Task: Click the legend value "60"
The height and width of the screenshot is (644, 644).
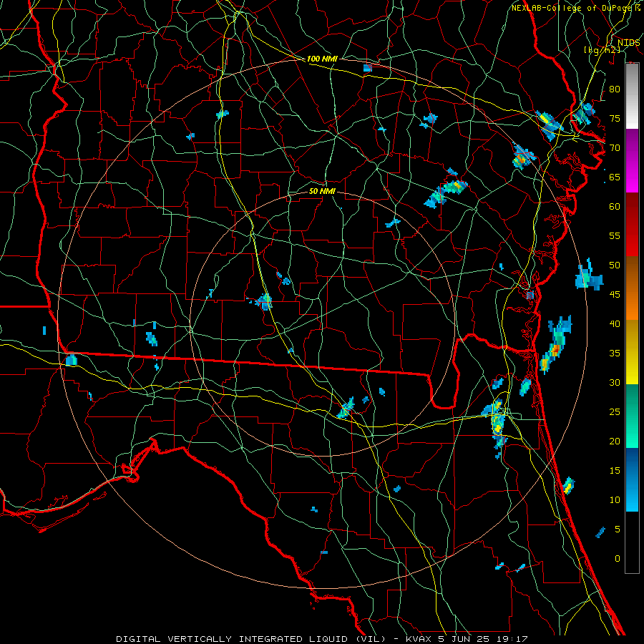Action: click(x=615, y=207)
